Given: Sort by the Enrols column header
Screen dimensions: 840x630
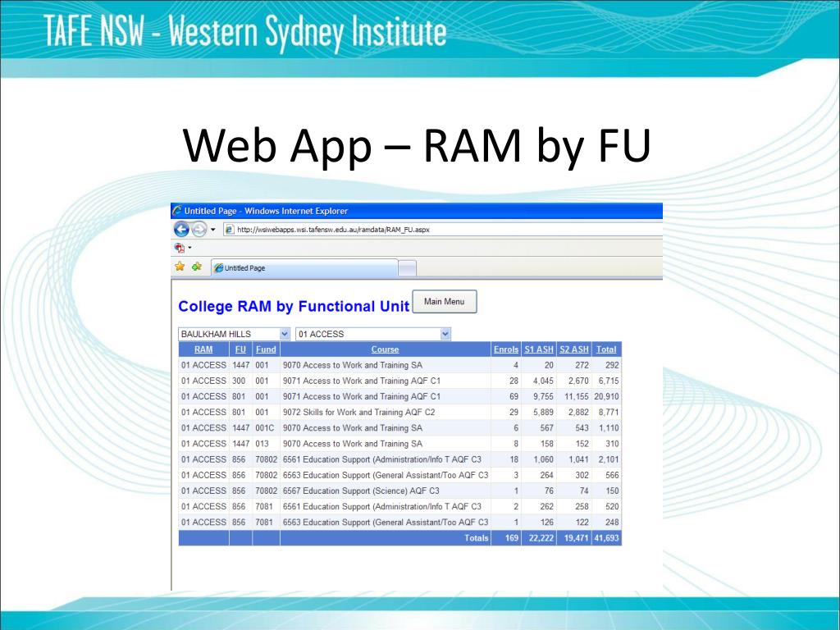Looking at the screenshot, I should coord(505,349).
